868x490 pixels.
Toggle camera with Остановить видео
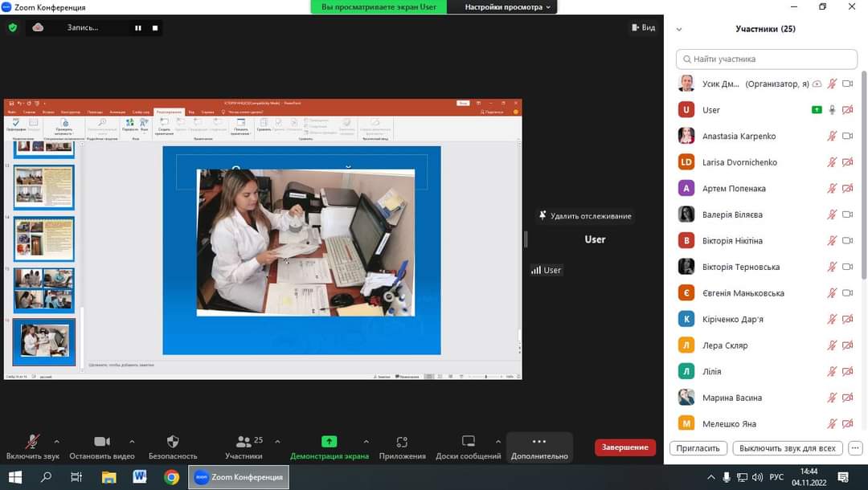(x=102, y=442)
